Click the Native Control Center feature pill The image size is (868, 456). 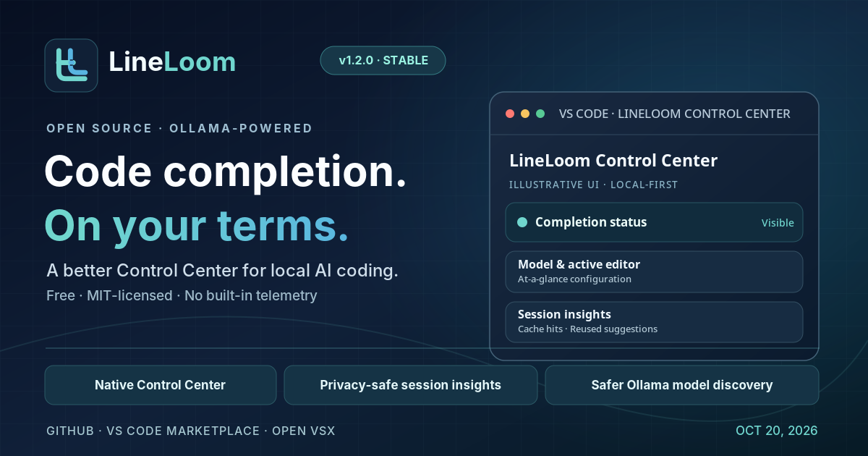[x=160, y=385]
